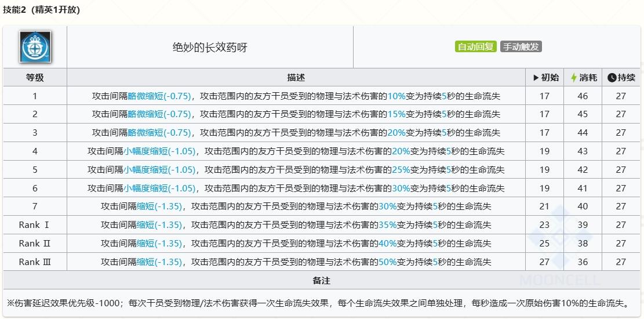This screenshot has width=644, height=319.
Task: Click the Rank Ⅰ level cell
Action: [35, 225]
